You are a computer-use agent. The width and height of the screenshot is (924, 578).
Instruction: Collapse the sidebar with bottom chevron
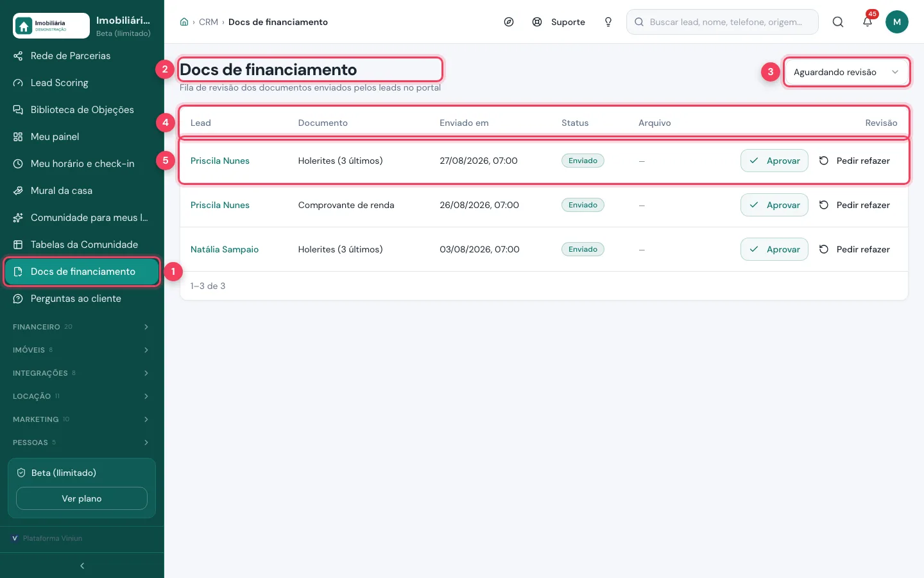coord(82,566)
